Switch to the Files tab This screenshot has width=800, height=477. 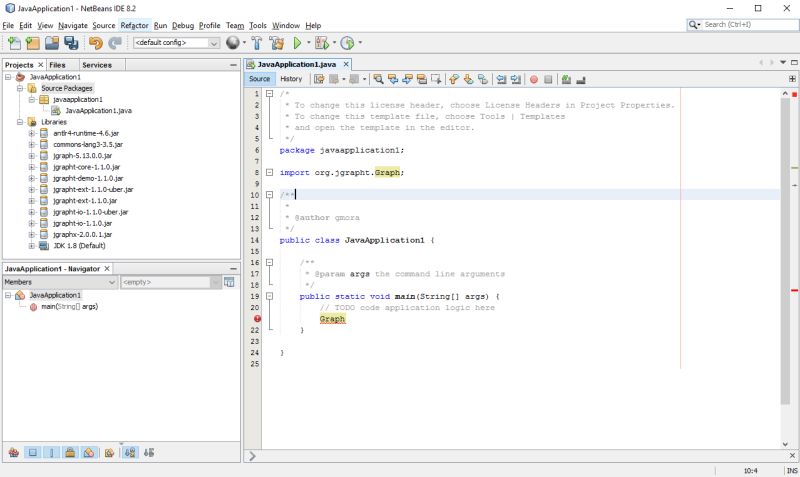[x=57, y=65]
